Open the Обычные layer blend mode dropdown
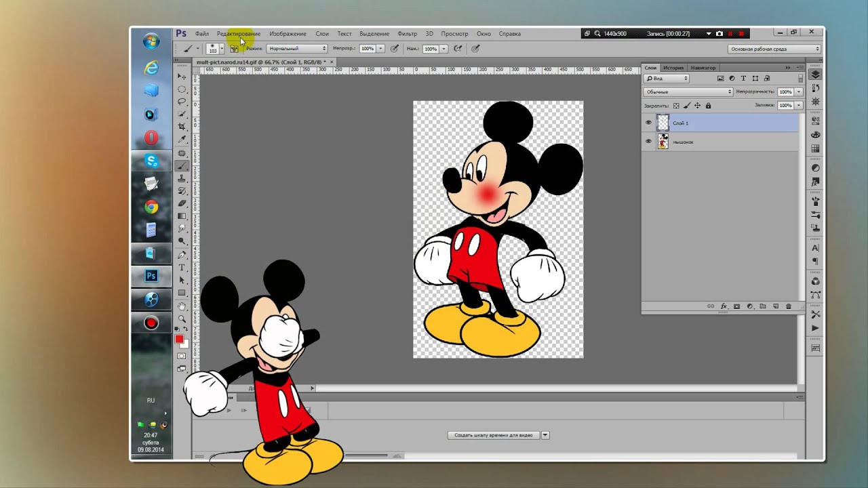This screenshot has height=488, width=868. [688, 91]
